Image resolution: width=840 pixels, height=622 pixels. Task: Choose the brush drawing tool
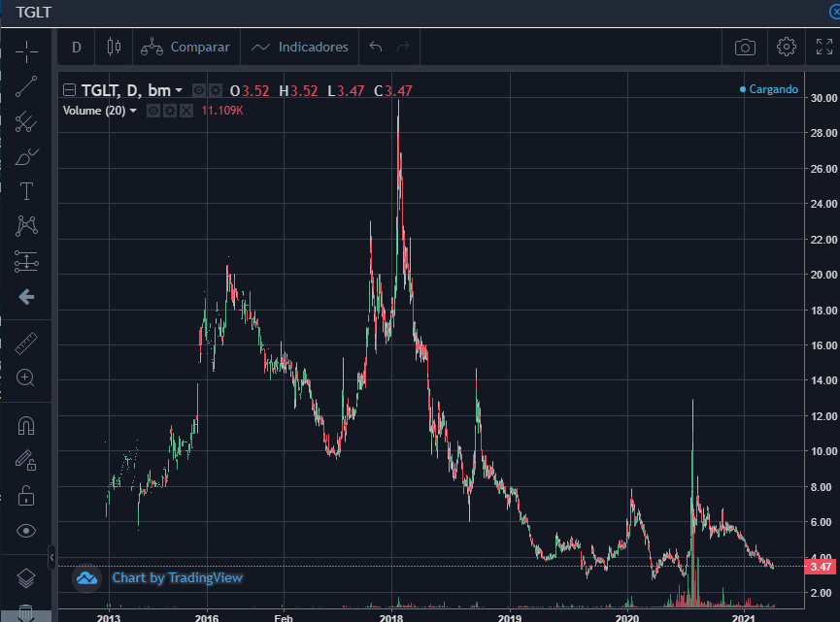click(26, 155)
